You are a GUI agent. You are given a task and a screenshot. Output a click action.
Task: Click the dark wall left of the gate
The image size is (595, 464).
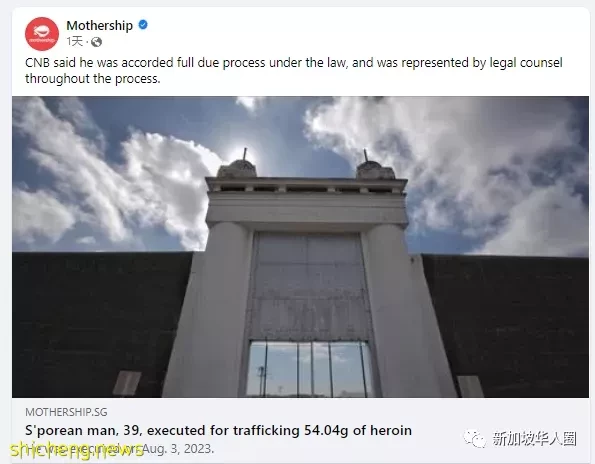(99, 322)
